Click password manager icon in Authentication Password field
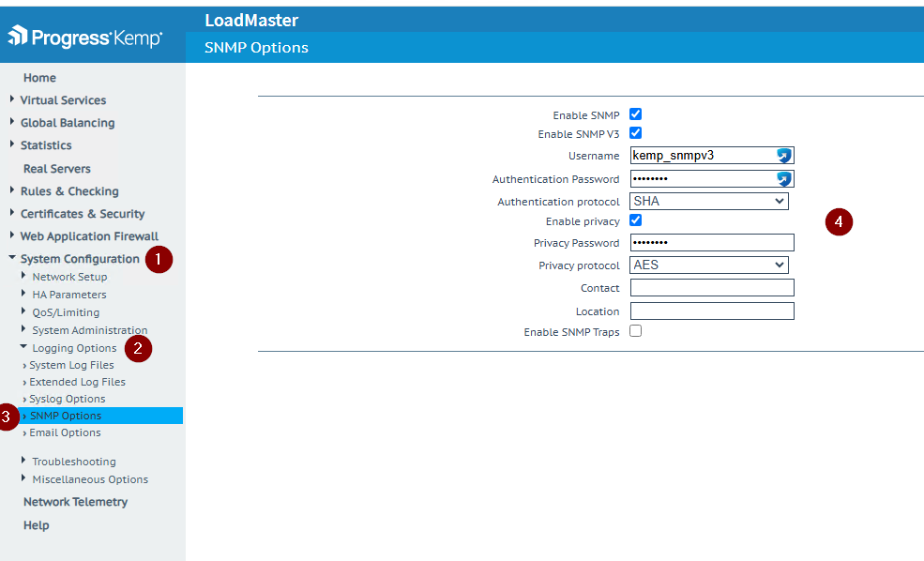Viewport: 924px width, 561px height. 783,178
